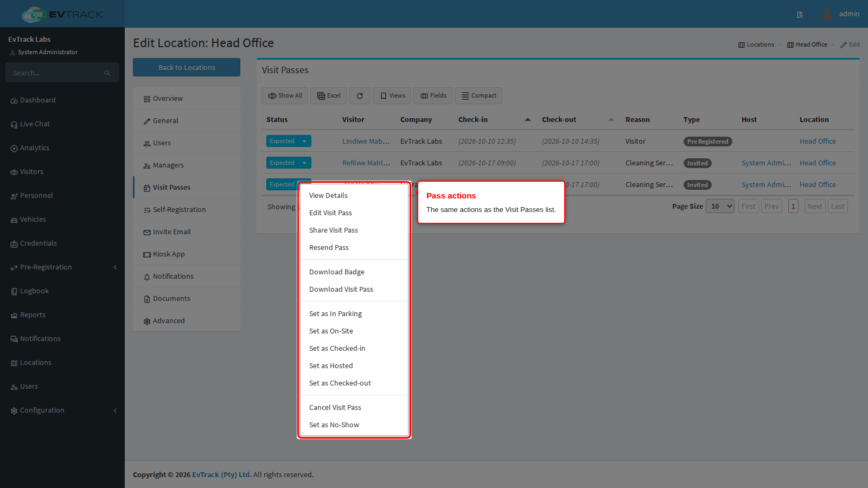This screenshot has width=868, height=488.
Task: Click the refresh icon in Visit Passes toolbar
Action: tap(360, 96)
